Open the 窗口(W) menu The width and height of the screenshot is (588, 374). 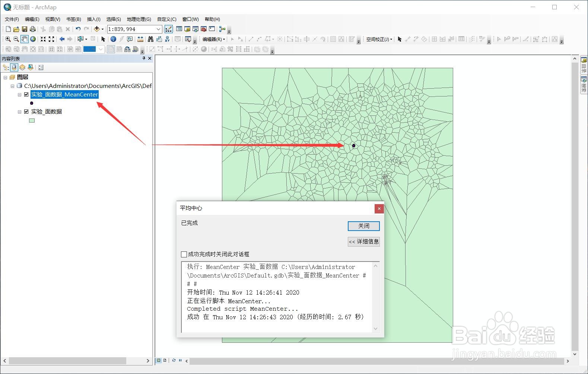pyautogui.click(x=190, y=19)
